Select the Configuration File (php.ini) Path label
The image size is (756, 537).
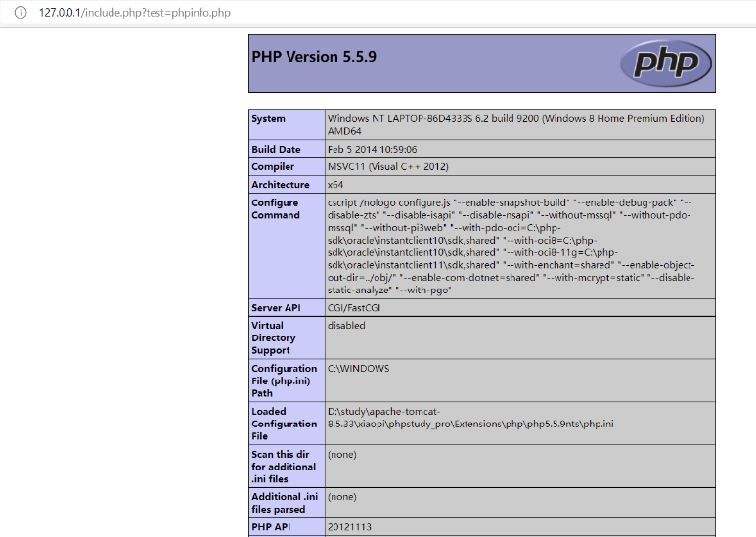[284, 380]
